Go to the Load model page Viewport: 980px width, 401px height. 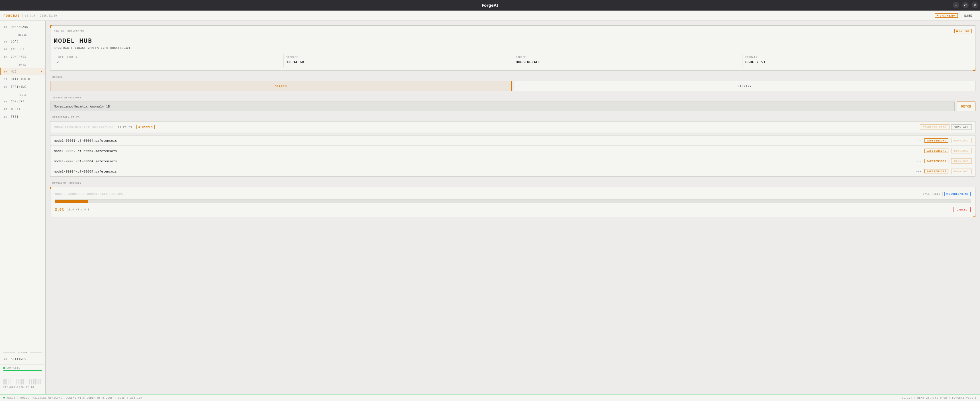(15, 42)
